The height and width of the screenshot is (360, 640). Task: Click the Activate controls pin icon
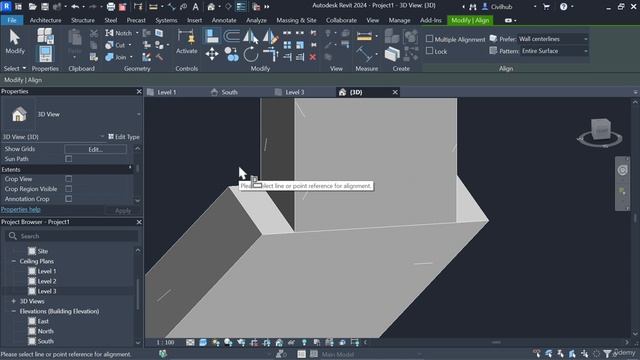187,42
